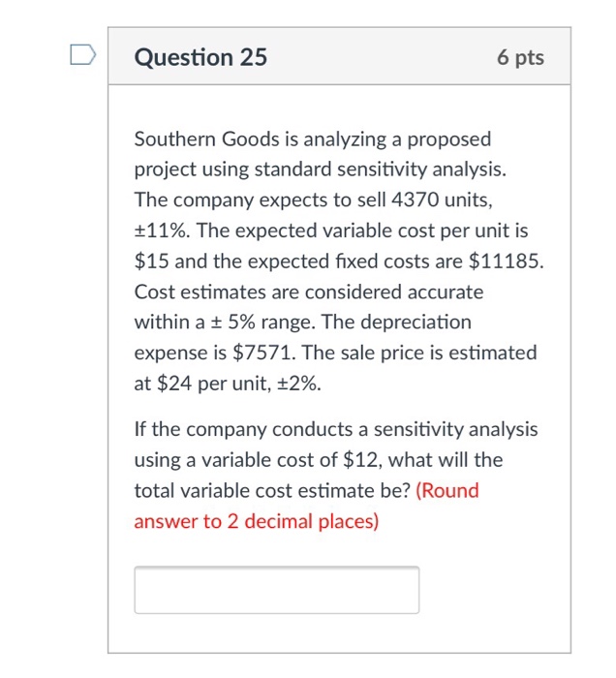Click the "±11%" units tolerance text
Viewport: 616px width, 678px height.
click(x=161, y=231)
